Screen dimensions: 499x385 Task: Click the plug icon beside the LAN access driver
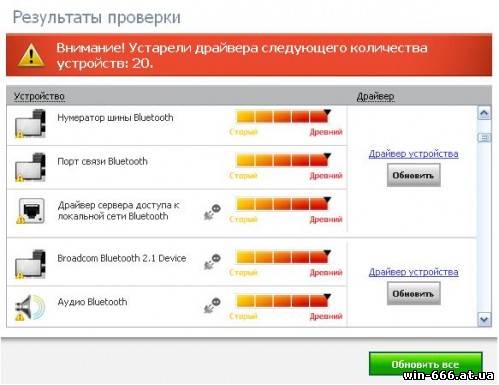tap(212, 212)
